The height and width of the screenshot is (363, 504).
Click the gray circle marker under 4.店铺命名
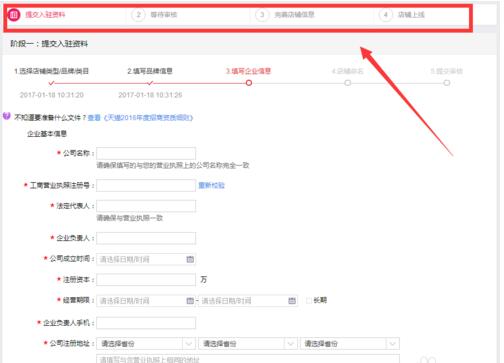348,83
